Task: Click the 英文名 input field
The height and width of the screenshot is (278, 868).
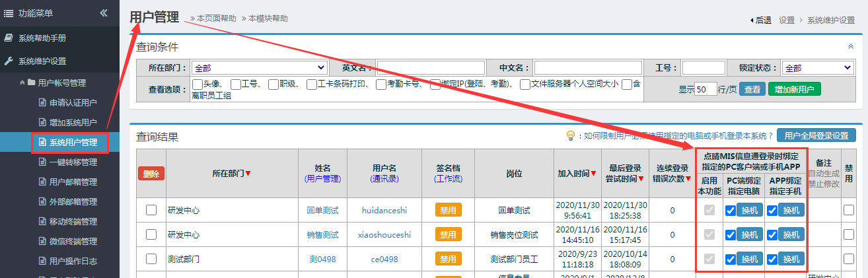Action: [x=431, y=68]
